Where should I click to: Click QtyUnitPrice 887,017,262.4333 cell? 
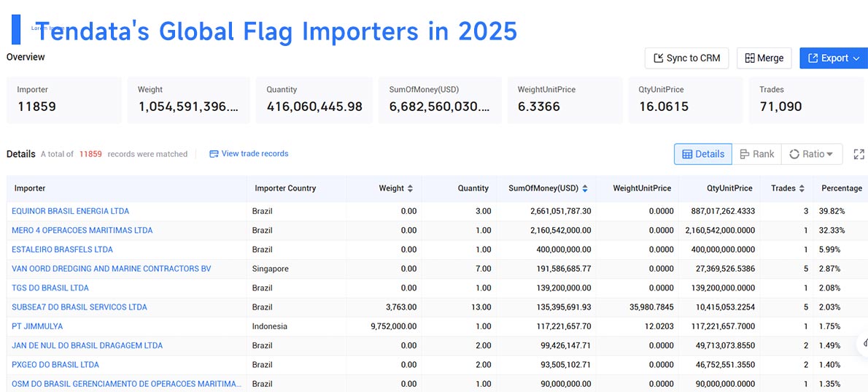[723, 211]
